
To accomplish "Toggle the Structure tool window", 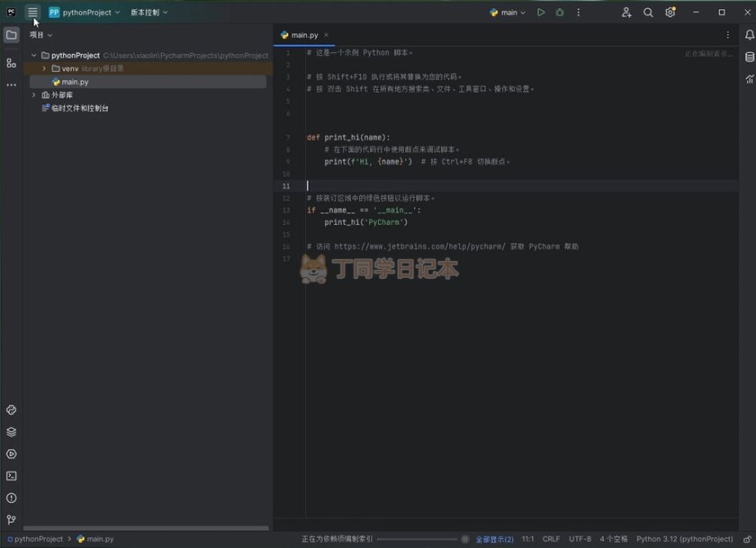I will [x=11, y=63].
